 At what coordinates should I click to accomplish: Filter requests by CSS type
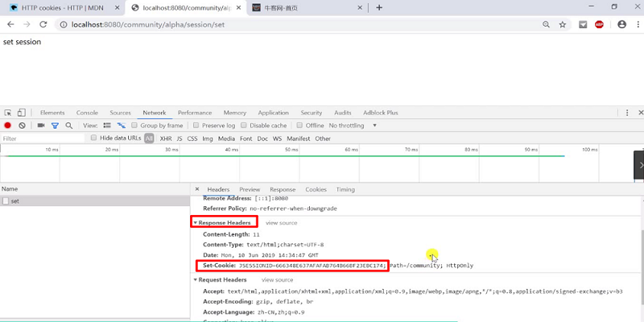tap(192, 138)
